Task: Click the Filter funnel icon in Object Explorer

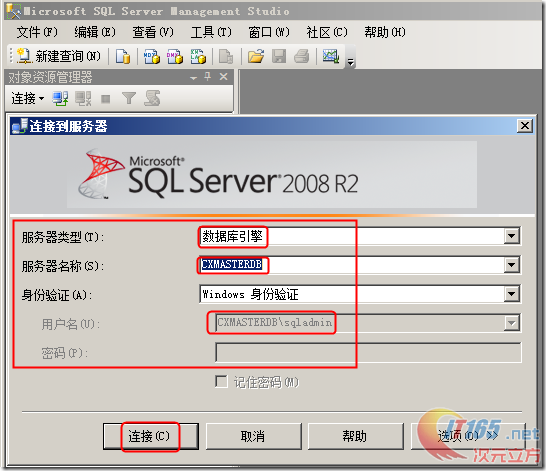Action: [x=129, y=99]
